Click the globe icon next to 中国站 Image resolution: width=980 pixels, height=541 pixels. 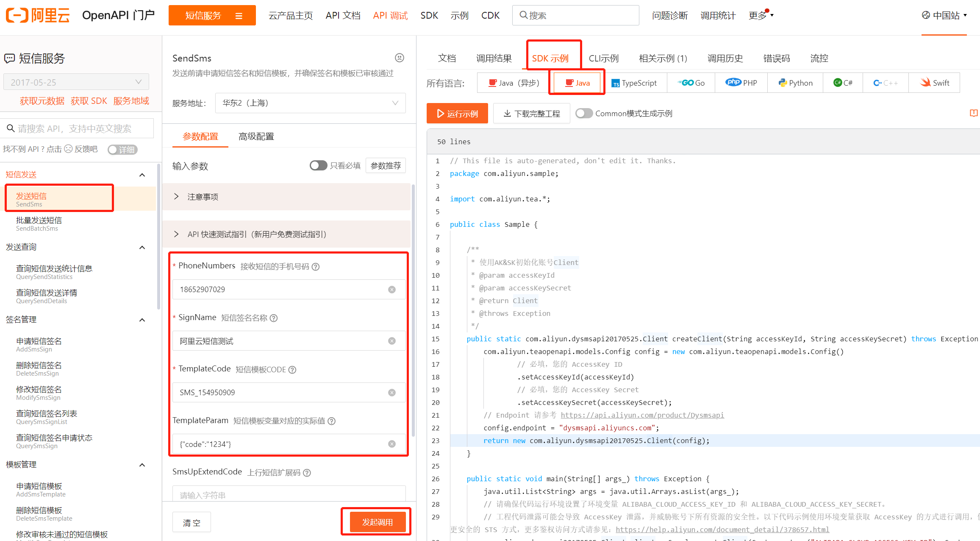click(x=926, y=15)
